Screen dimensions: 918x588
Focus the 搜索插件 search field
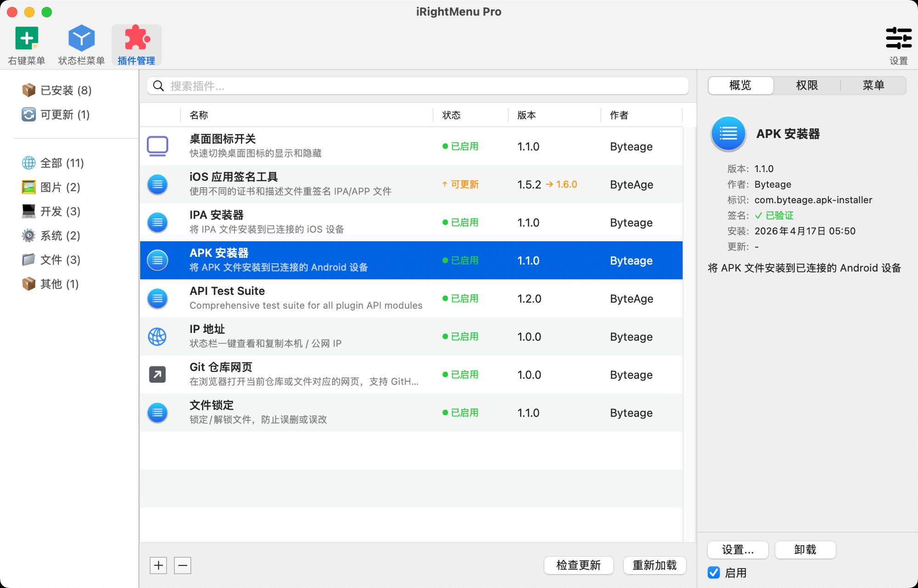pos(418,86)
